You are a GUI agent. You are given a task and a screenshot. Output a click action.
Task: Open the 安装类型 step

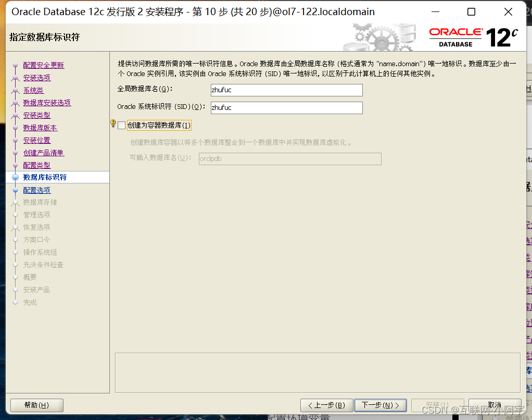[36, 116]
